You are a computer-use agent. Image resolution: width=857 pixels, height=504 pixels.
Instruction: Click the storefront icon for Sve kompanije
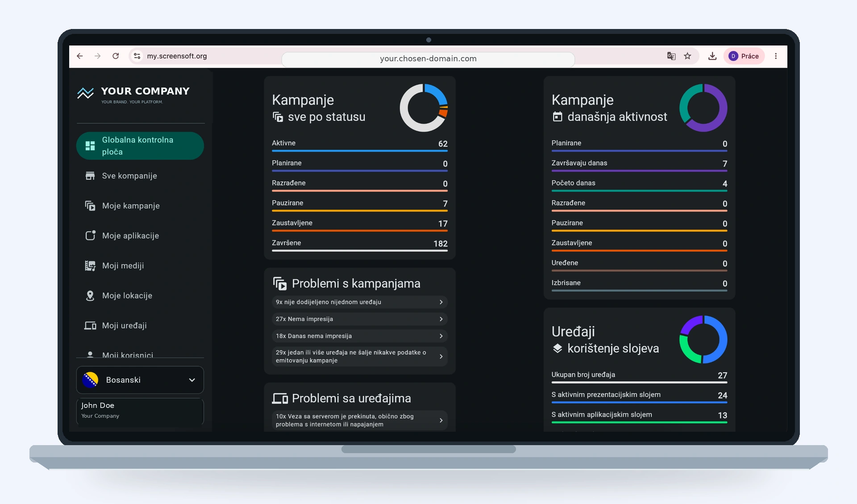click(x=90, y=176)
